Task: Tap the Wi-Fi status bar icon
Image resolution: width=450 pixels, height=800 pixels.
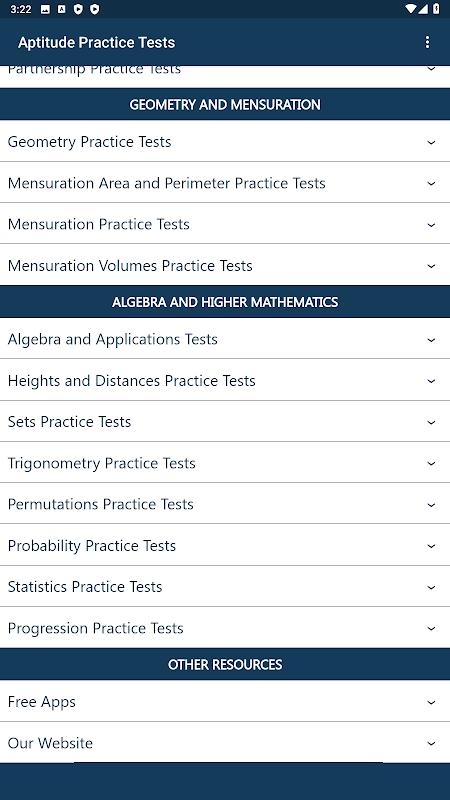Action: click(411, 9)
